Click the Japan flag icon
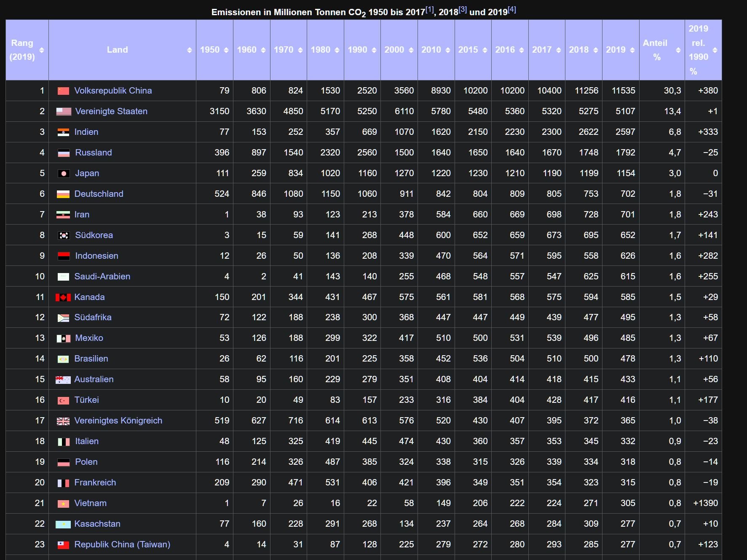This screenshot has height=560, width=747. pos(64,174)
